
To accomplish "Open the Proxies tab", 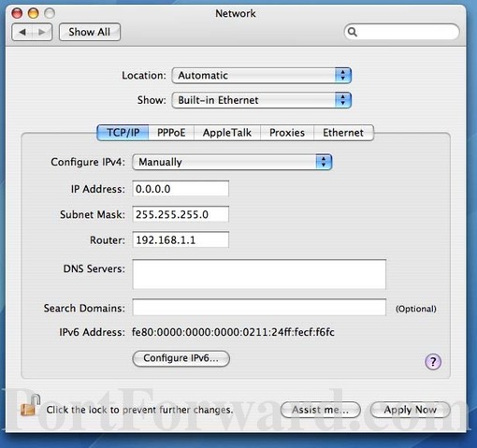I will 287,133.
